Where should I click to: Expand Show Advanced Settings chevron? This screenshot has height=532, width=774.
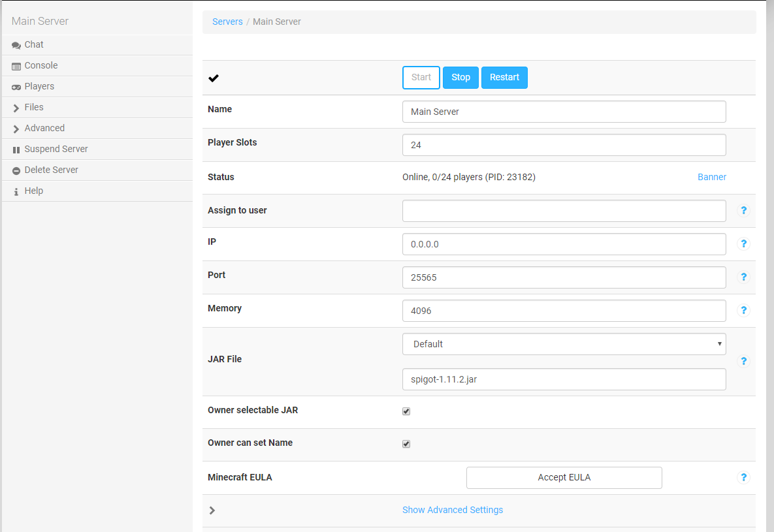(212, 510)
